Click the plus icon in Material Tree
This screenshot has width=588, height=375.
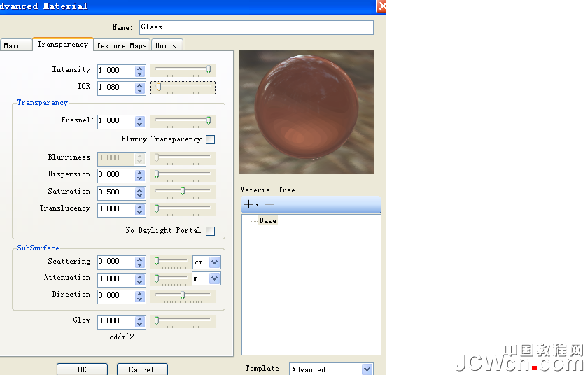coord(248,204)
